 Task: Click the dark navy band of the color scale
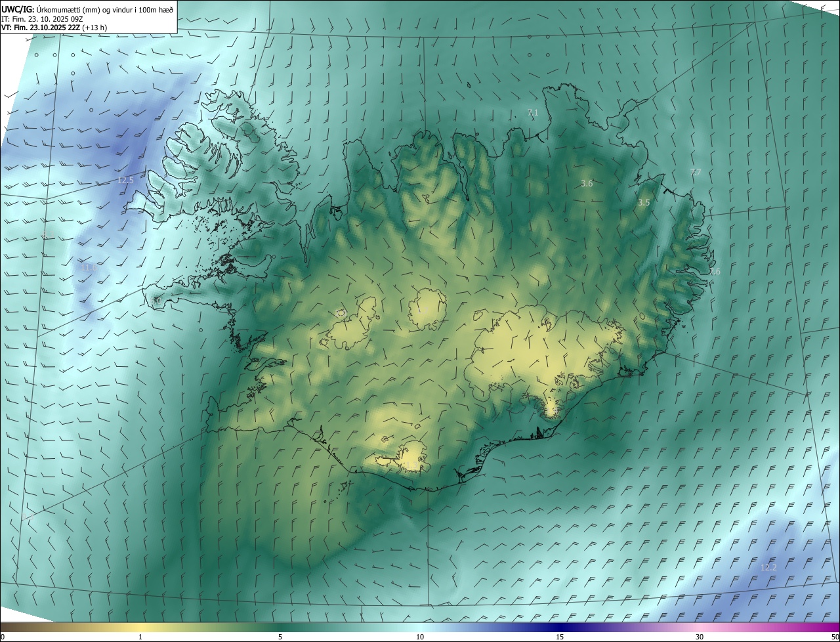point(560,627)
